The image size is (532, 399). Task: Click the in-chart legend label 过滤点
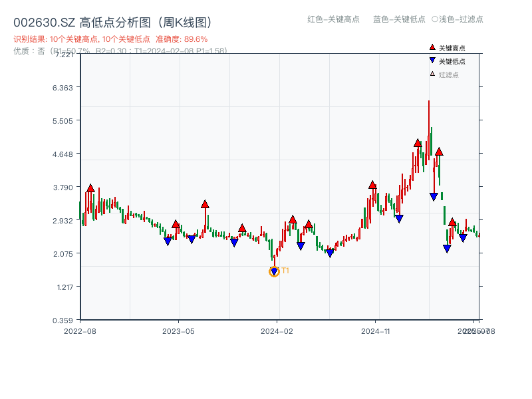(x=448, y=74)
